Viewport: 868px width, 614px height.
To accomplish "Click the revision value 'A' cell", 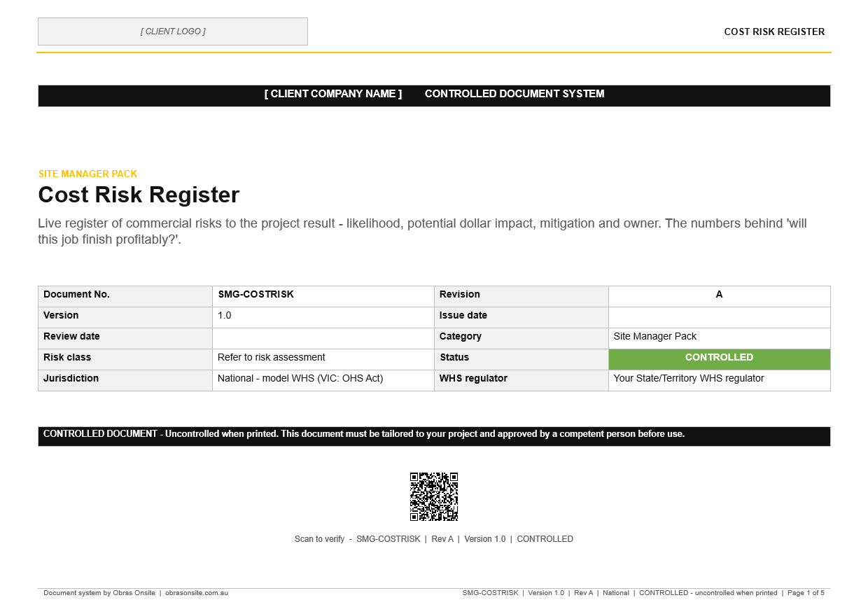I will tap(720, 296).
